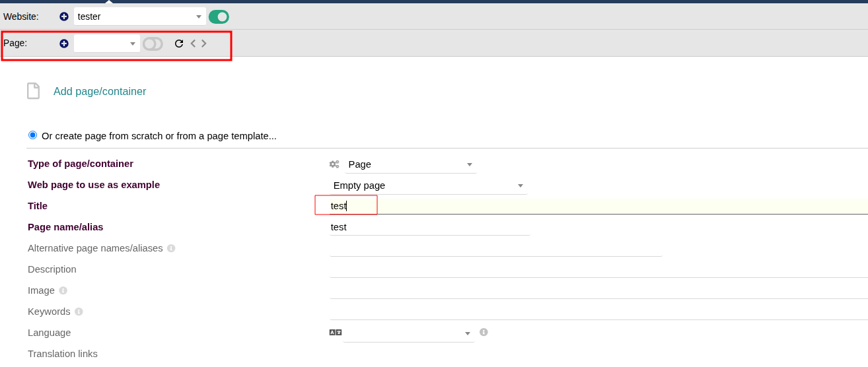Screen dimensions: 868x367
Task: Click info icon right of Language dropdown
Action: (484, 332)
